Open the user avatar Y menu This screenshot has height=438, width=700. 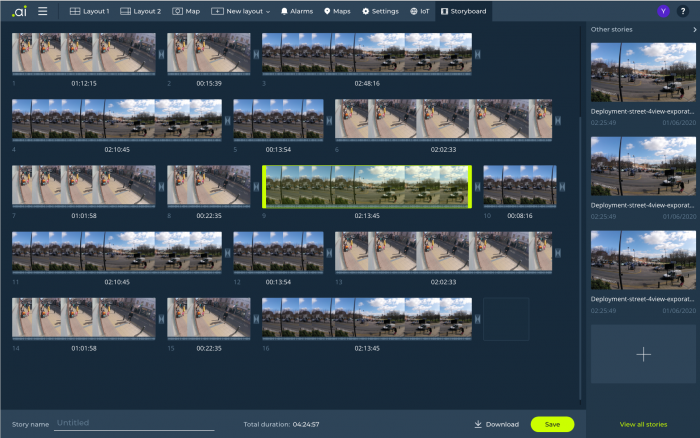click(x=663, y=11)
